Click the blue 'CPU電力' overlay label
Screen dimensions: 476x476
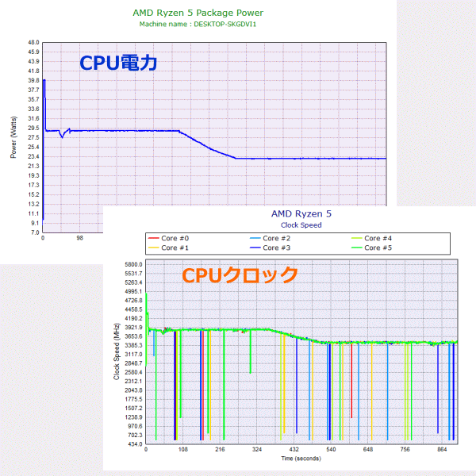coord(118,63)
